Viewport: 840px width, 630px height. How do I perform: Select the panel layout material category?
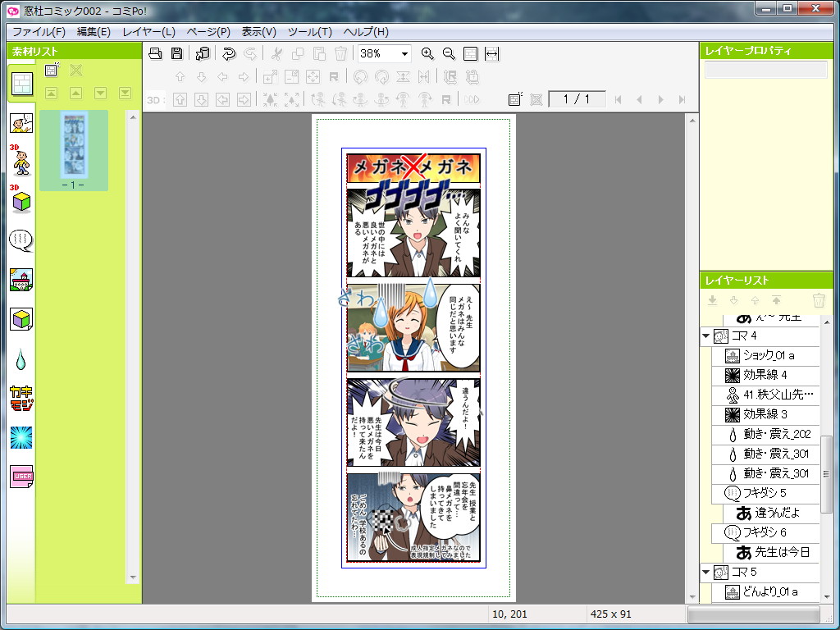22,84
